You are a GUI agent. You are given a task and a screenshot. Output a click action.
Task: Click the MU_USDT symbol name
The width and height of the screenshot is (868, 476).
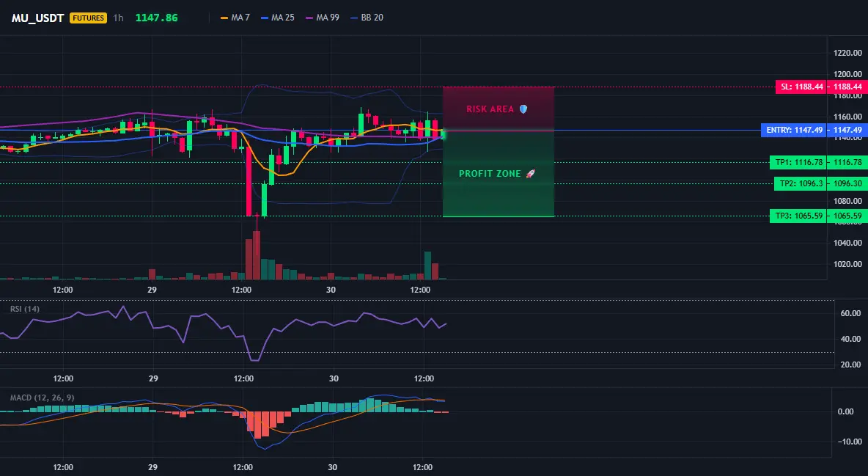point(37,18)
